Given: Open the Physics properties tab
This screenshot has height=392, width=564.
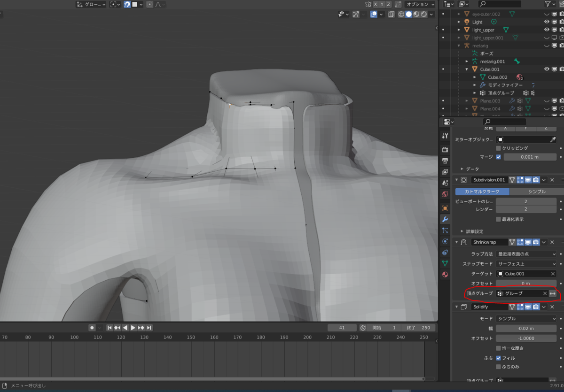Looking at the screenshot, I should pos(445,241).
